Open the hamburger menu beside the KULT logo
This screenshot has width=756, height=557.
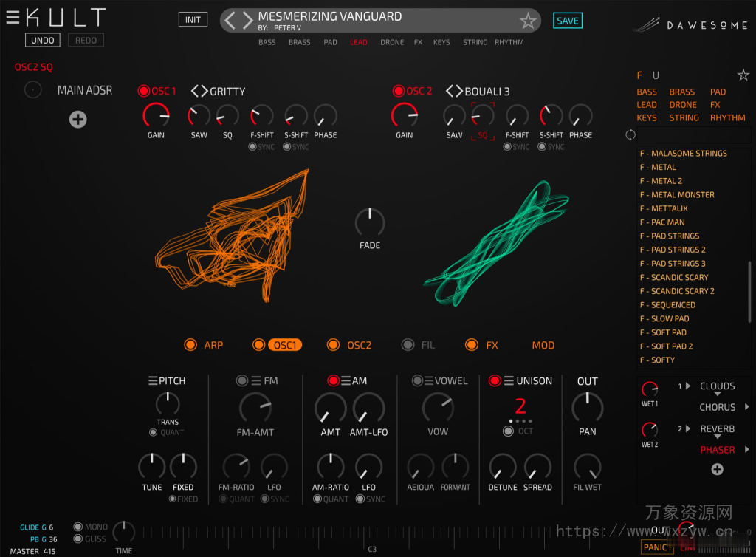[x=13, y=16]
